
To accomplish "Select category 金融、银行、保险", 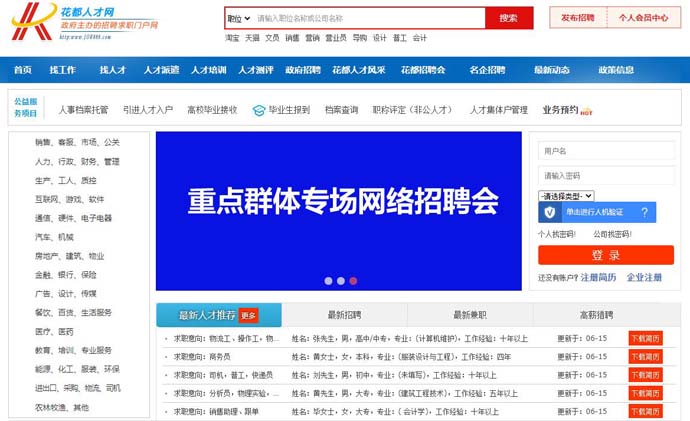I will 66,275.
